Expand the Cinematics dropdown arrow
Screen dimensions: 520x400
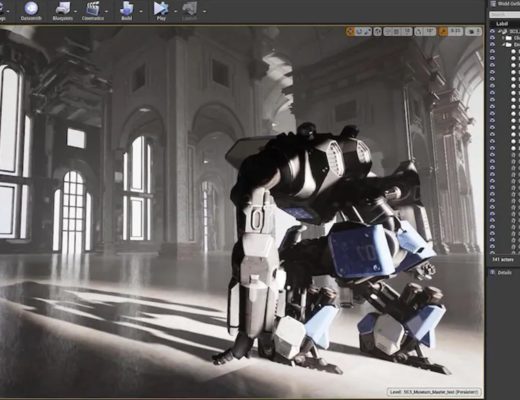click(107, 11)
